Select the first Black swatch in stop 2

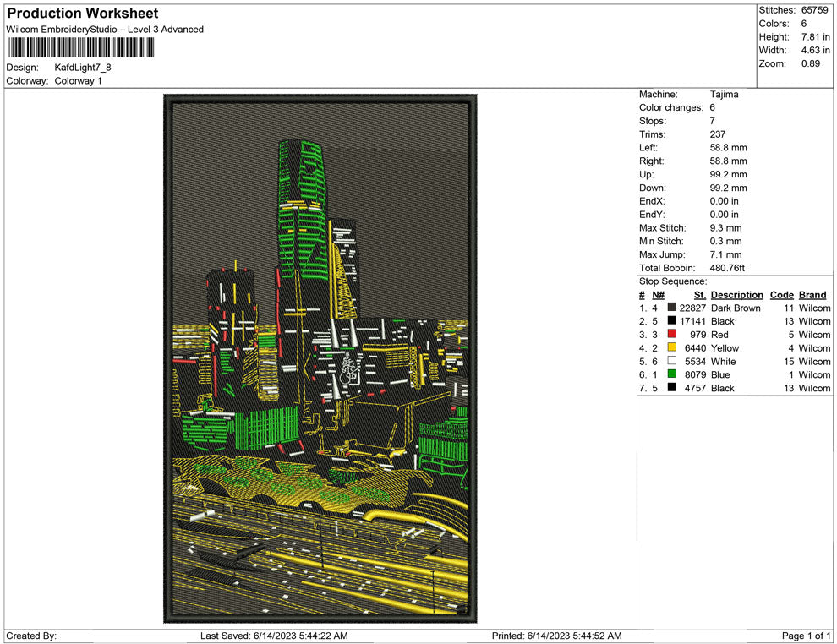(x=672, y=322)
